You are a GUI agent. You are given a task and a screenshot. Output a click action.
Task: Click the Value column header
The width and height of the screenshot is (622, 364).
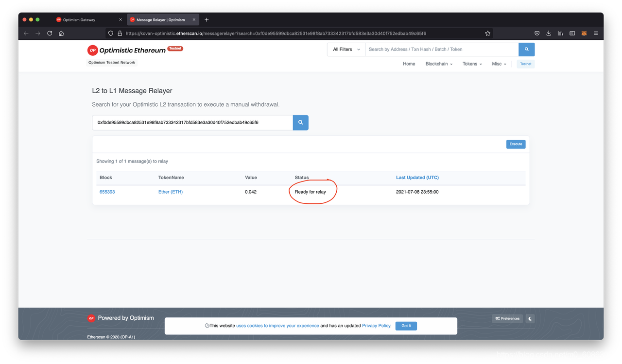click(251, 178)
